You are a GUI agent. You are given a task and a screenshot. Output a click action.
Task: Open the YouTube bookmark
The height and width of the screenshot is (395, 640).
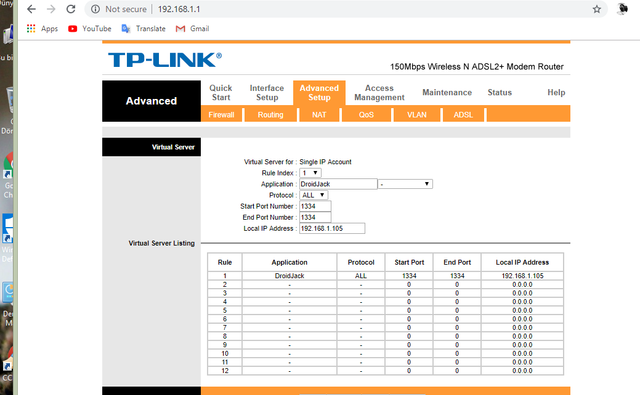point(90,29)
